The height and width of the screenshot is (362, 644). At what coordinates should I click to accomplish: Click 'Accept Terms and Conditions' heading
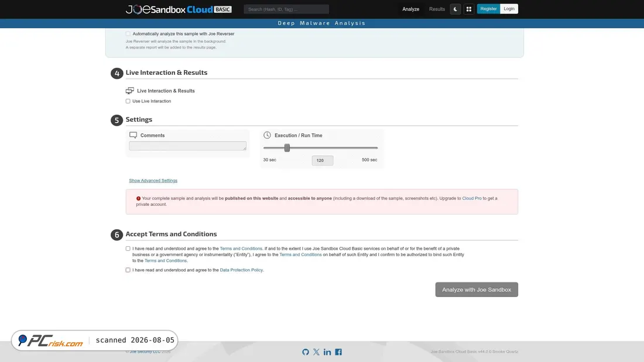pos(172,234)
